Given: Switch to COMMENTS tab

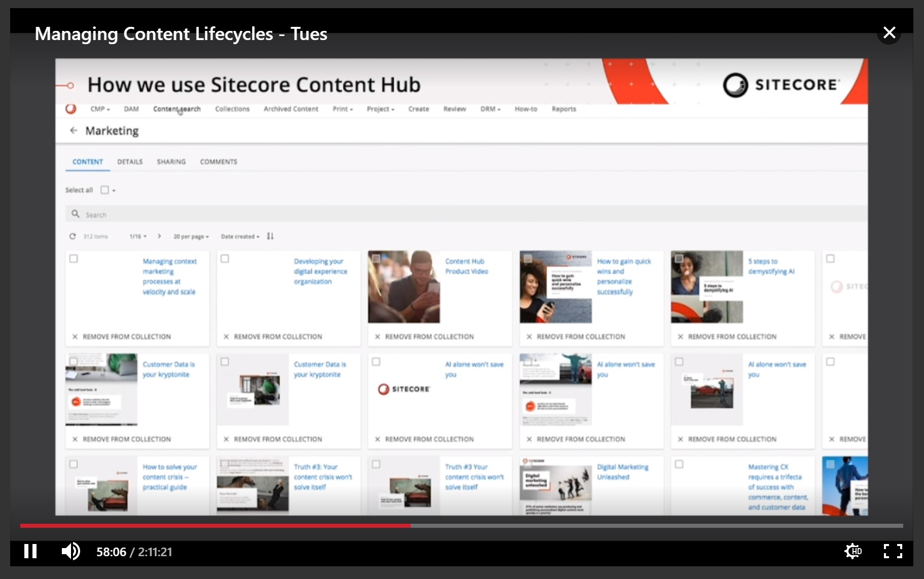Looking at the screenshot, I should [219, 162].
